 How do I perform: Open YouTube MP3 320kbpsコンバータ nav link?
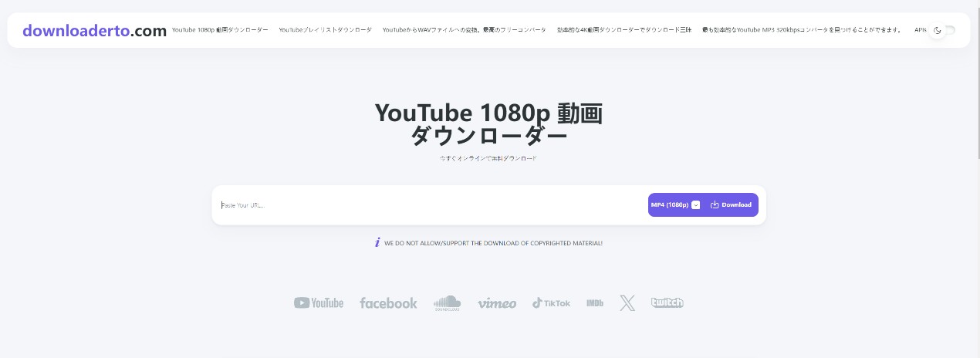(803, 30)
